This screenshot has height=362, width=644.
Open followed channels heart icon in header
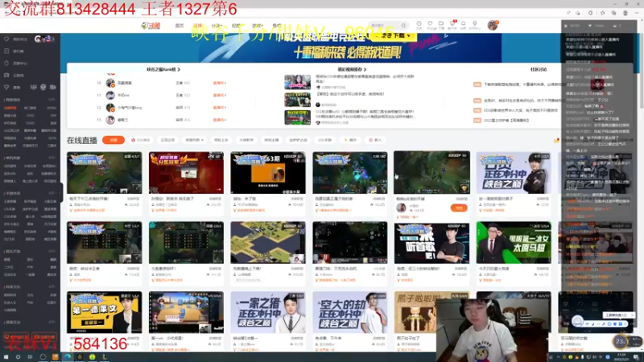[430, 24]
